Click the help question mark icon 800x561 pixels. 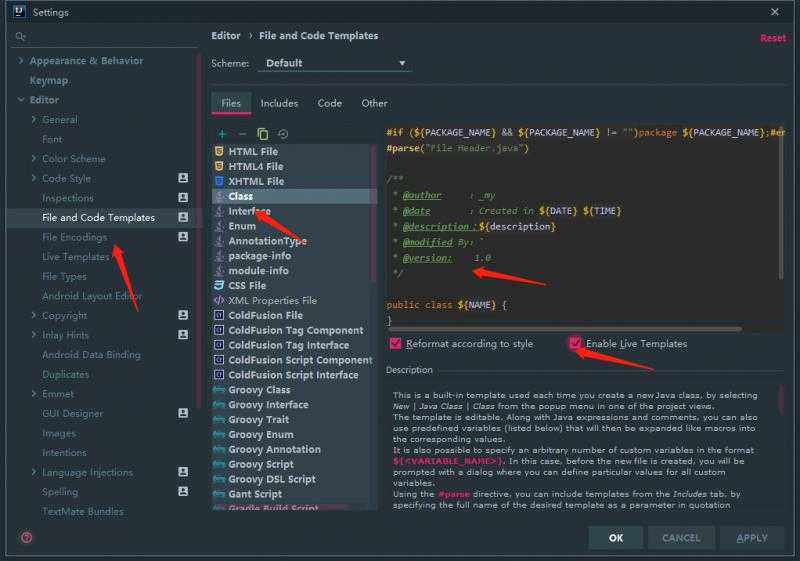pyautogui.click(x=27, y=537)
